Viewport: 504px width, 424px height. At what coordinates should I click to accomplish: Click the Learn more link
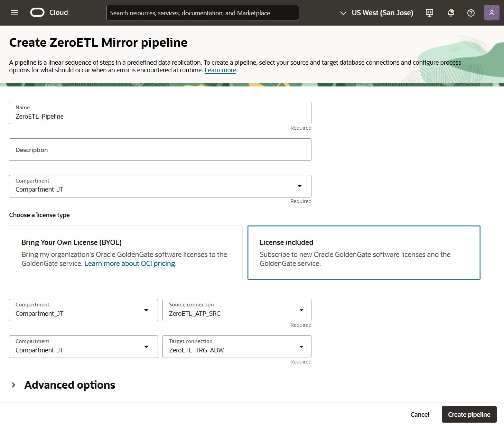coord(220,70)
